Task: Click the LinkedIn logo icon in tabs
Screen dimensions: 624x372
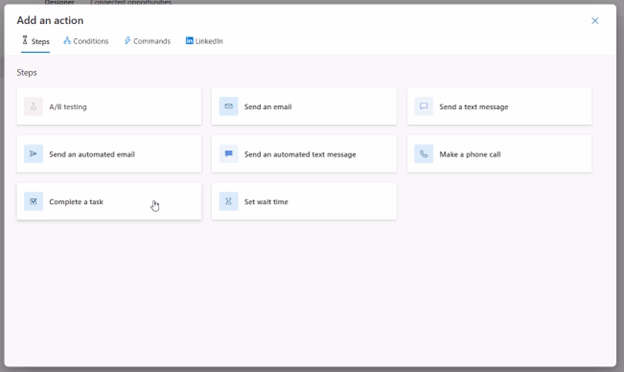Action: click(x=189, y=41)
